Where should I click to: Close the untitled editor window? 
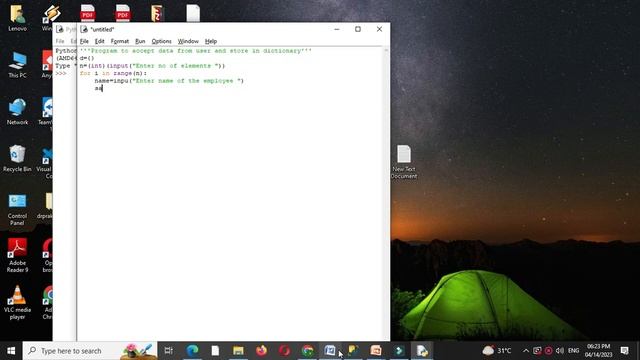pos(379,29)
